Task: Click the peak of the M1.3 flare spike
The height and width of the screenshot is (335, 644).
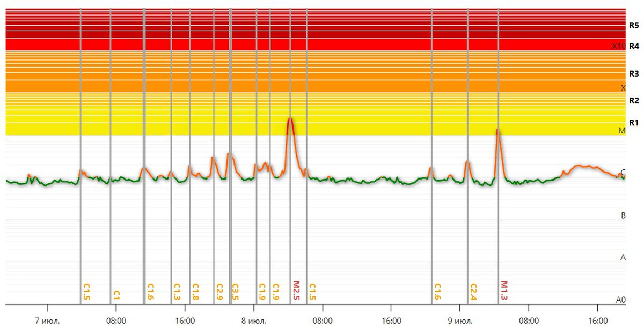Action: (x=497, y=129)
